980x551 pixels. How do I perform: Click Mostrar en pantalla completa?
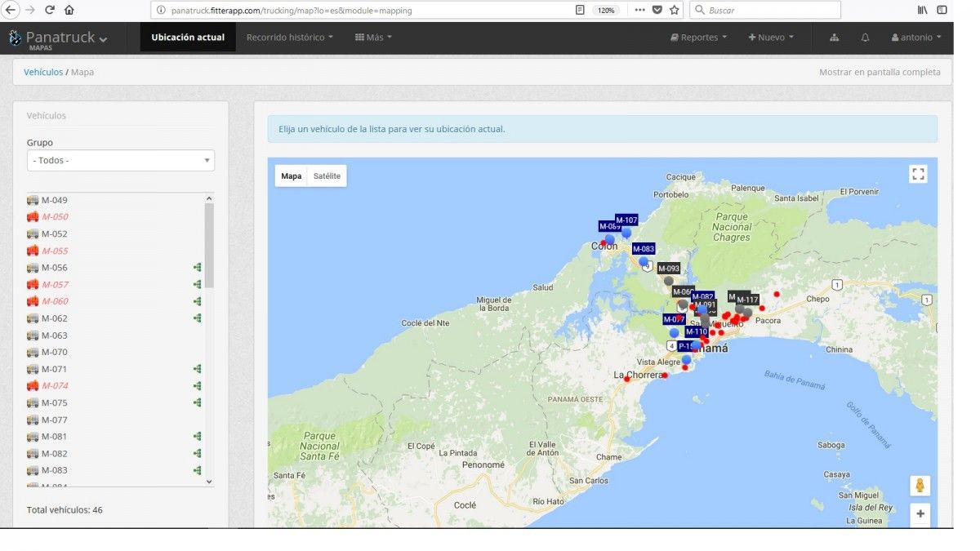tap(880, 72)
